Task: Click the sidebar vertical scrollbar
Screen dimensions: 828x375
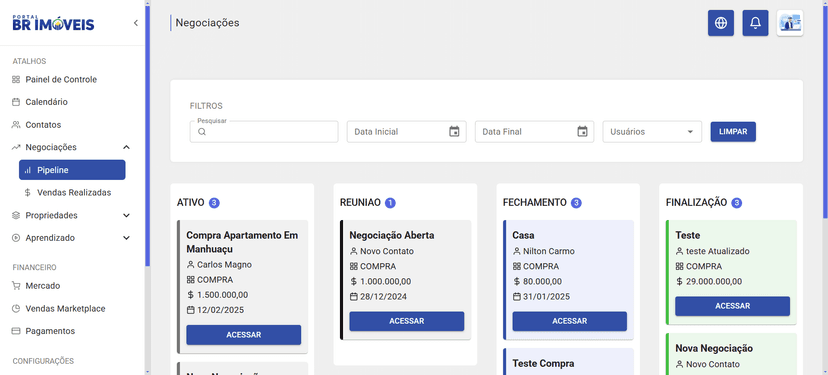Action: pyautogui.click(x=147, y=136)
